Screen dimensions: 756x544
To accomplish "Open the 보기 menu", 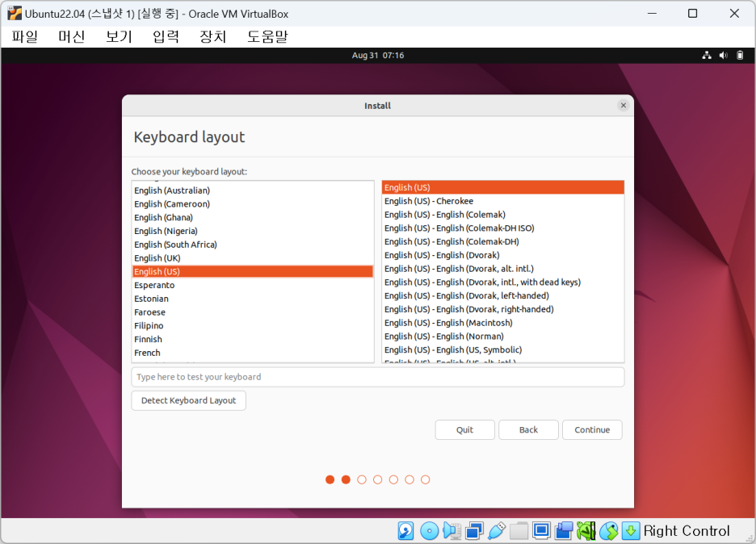I will [119, 36].
